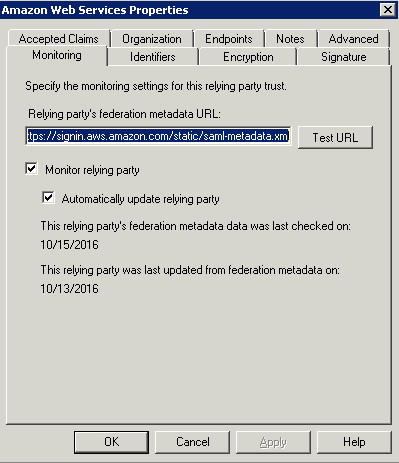Show the Signature tab

(344, 57)
